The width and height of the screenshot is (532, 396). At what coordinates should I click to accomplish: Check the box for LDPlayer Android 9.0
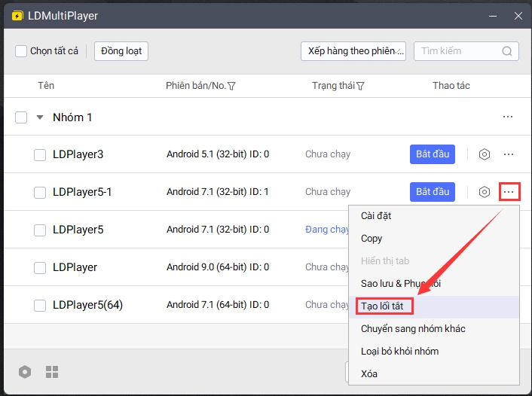pyautogui.click(x=40, y=268)
